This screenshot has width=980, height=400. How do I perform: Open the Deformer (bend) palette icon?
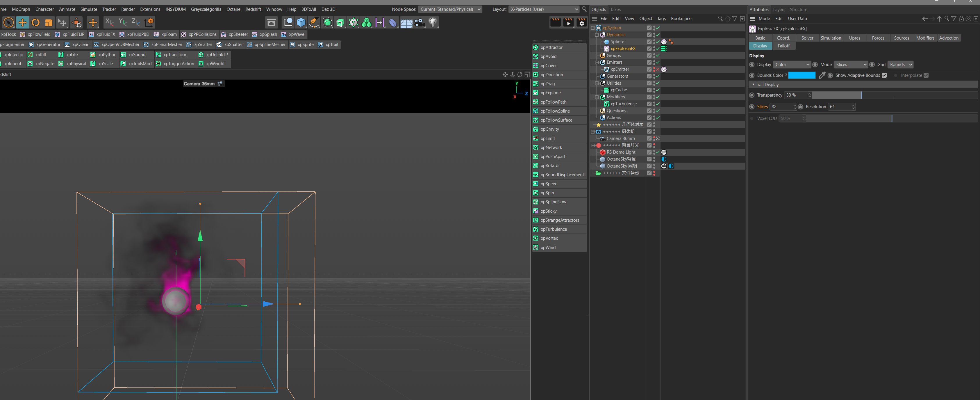pyautogui.click(x=392, y=22)
